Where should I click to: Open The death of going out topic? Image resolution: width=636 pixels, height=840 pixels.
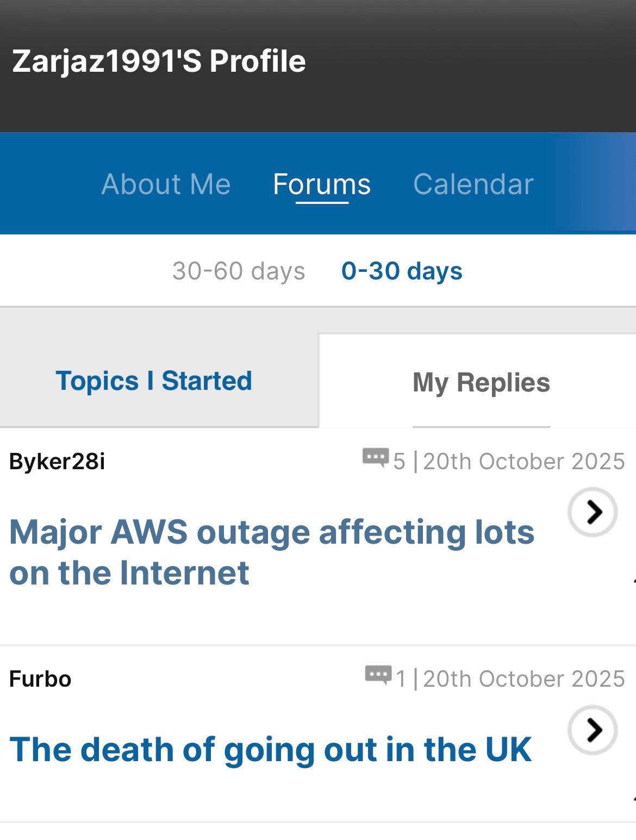click(270, 750)
